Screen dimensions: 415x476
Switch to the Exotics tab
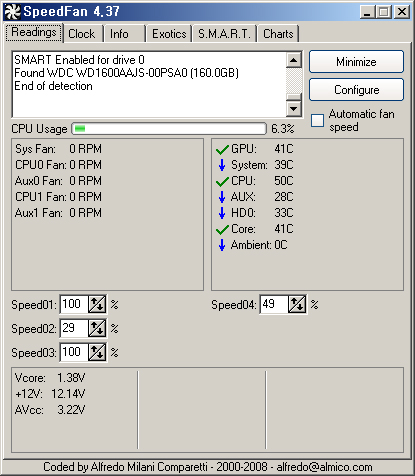(x=169, y=34)
